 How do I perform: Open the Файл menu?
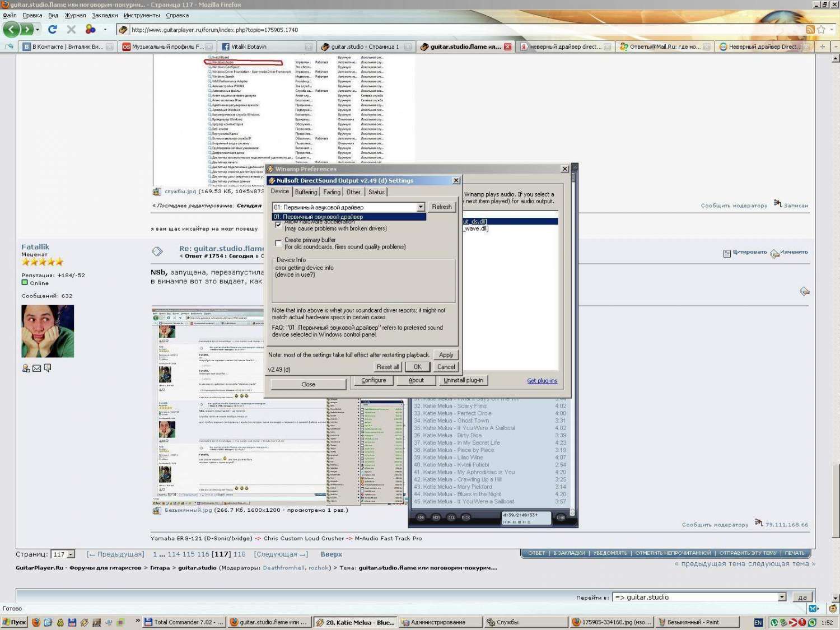point(10,15)
